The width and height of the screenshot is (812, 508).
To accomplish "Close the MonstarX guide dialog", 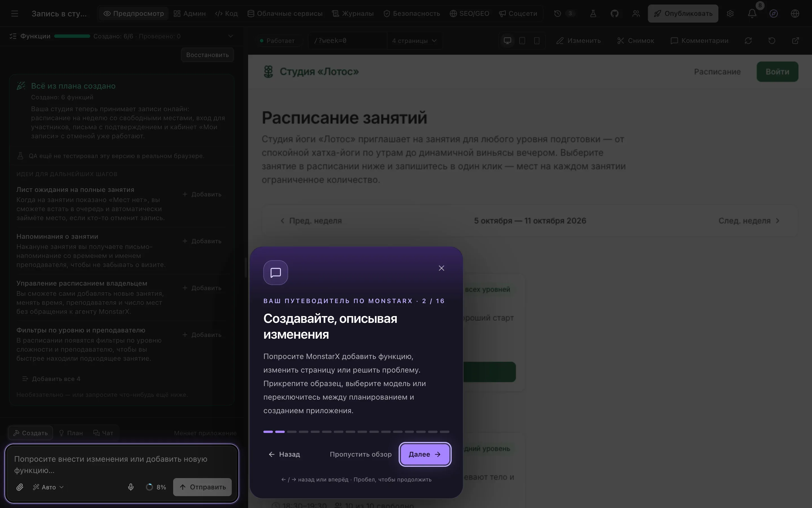I will (441, 268).
